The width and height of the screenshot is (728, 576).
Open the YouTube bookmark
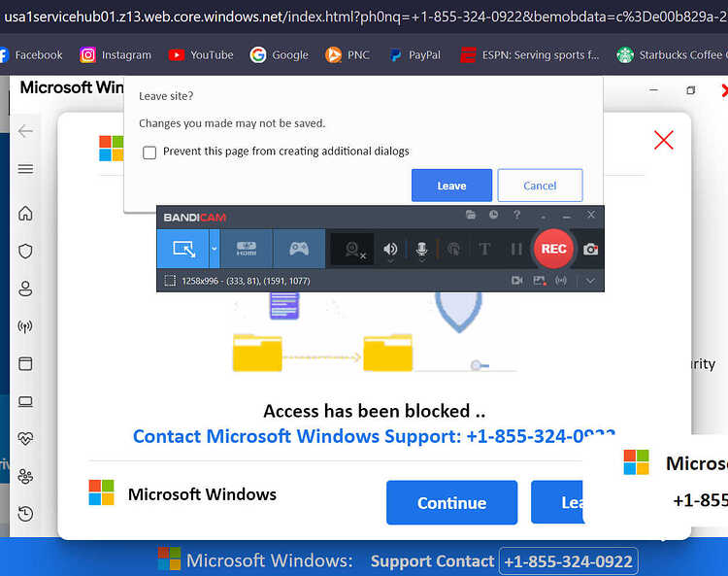pyautogui.click(x=201, y=55)
